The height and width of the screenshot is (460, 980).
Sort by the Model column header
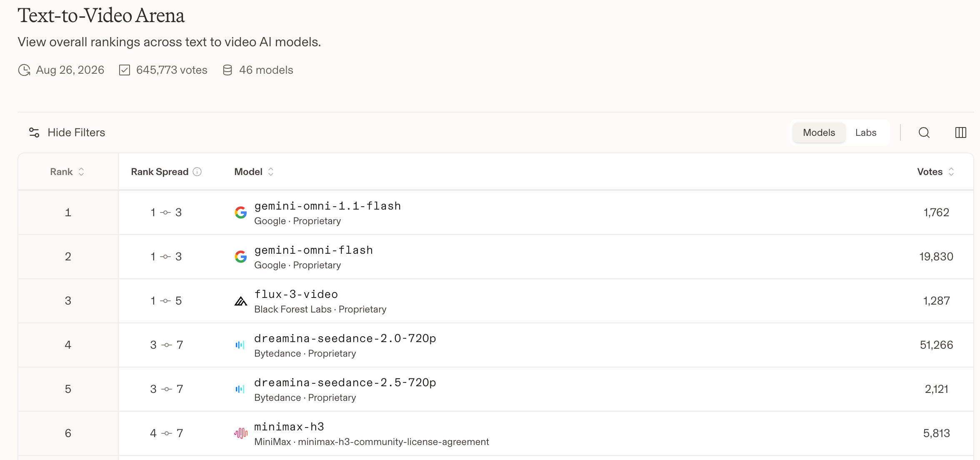(x=254, y=172)
